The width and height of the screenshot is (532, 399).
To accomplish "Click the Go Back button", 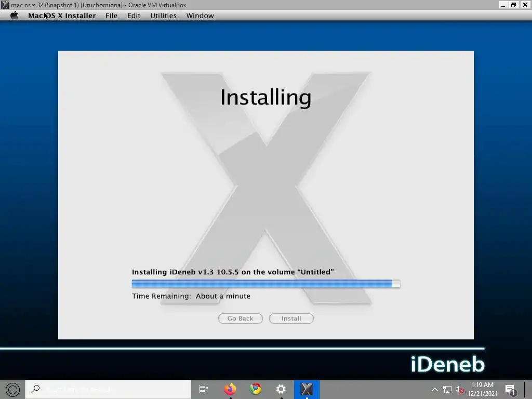I will point(240,318).
